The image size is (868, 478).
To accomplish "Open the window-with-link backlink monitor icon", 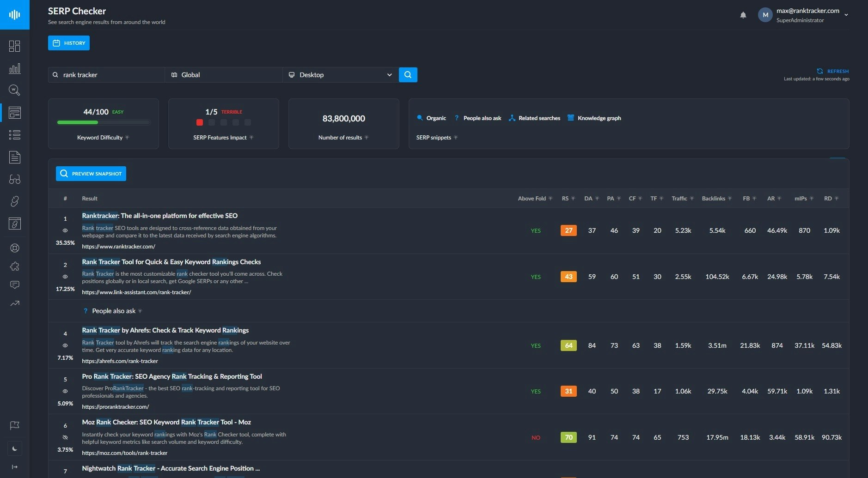I will coord(15,224).
